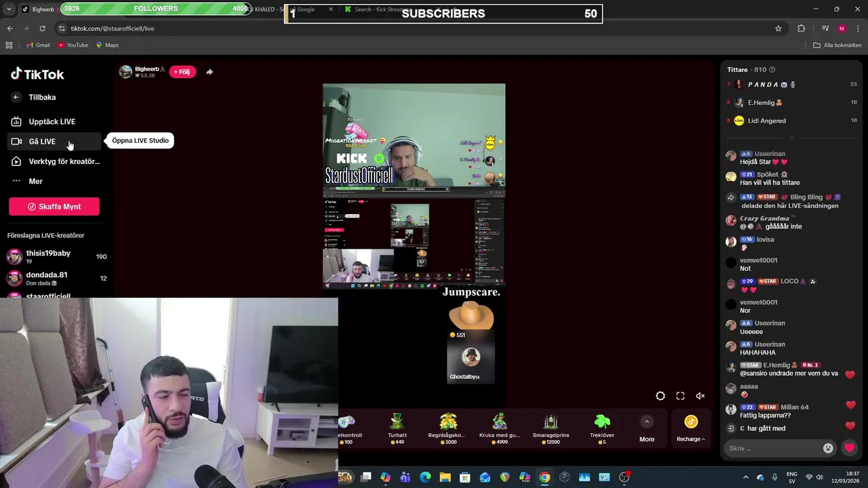The width and height of the screenshot is (868, 488).
Task: Open Chrome three-dot menu
Action: click(857, 28)
